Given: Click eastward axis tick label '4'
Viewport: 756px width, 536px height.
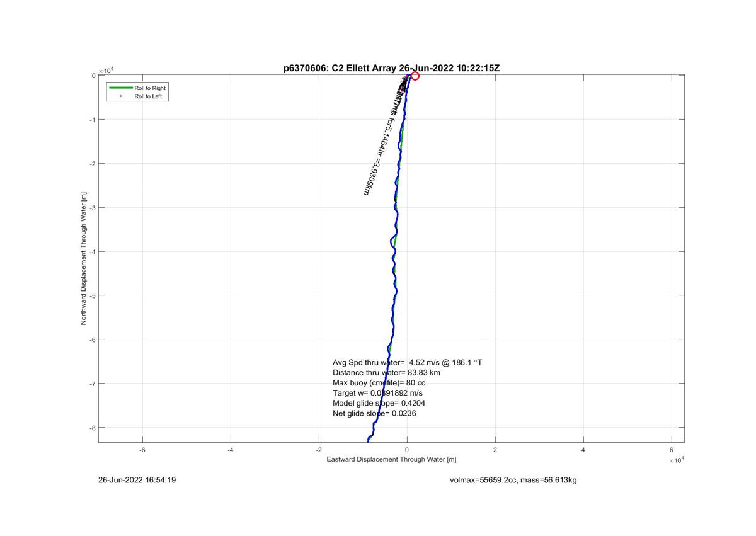Looking at the screenshot, I should 583,450.
